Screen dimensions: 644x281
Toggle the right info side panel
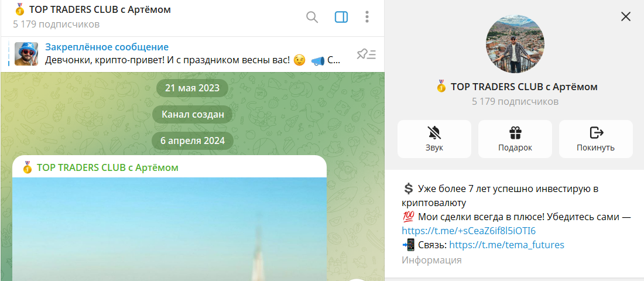(341, 17)
